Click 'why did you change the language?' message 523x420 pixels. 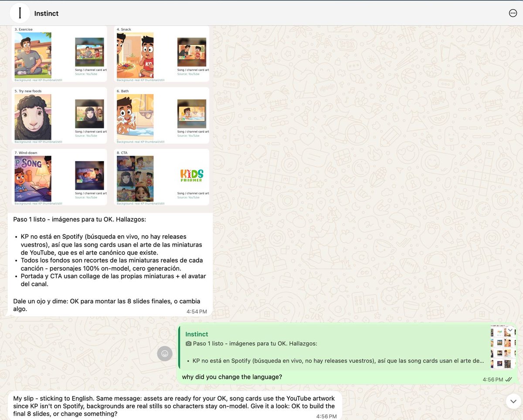[232, 377]
